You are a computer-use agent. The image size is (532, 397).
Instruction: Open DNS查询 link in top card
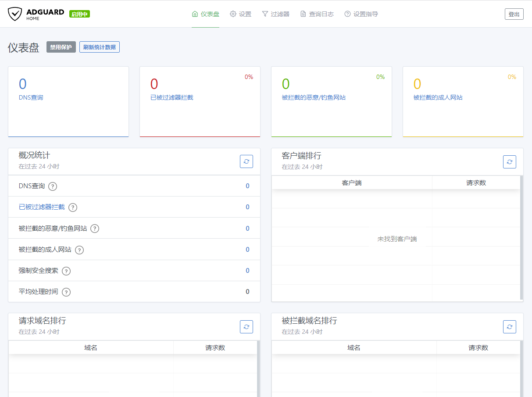31,97
